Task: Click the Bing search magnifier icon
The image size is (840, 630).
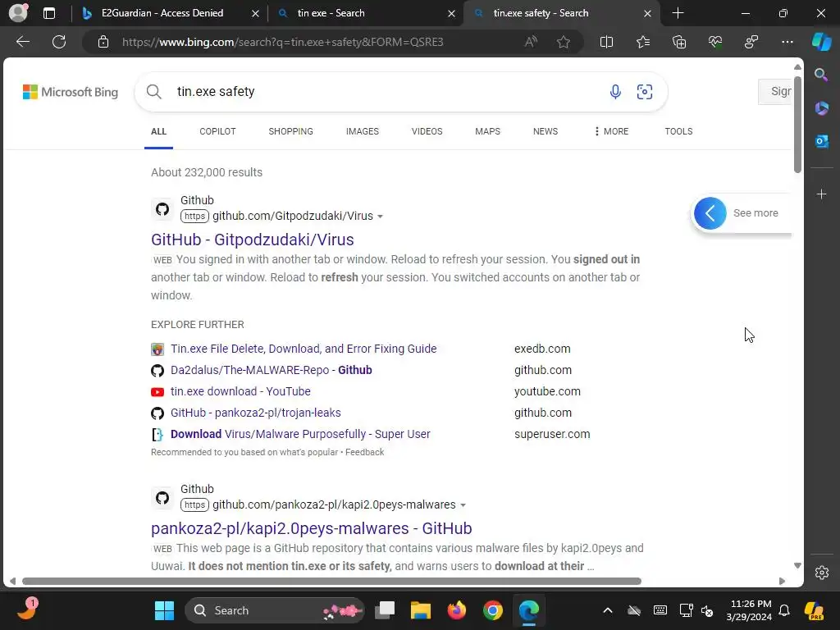Action: tap(153, 92)
